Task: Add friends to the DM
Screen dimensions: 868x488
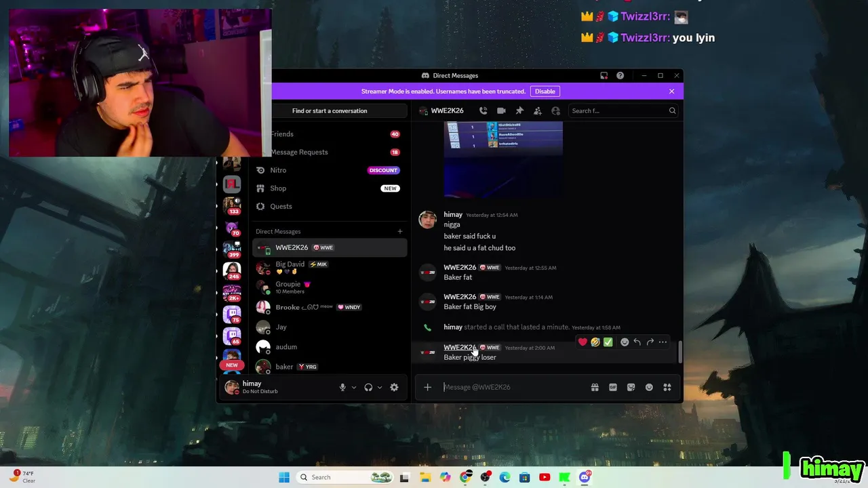Action: [537, 110]
